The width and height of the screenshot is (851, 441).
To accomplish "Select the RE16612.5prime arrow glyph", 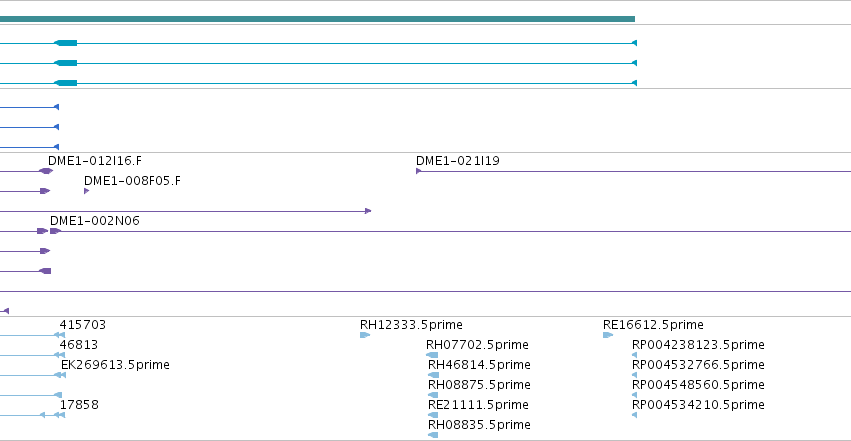I will tap(608, 335).
